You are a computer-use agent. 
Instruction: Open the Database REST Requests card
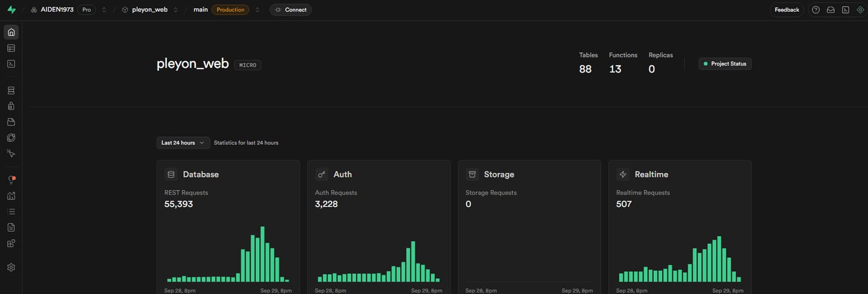pyautogui.click(x=228, y=227)
